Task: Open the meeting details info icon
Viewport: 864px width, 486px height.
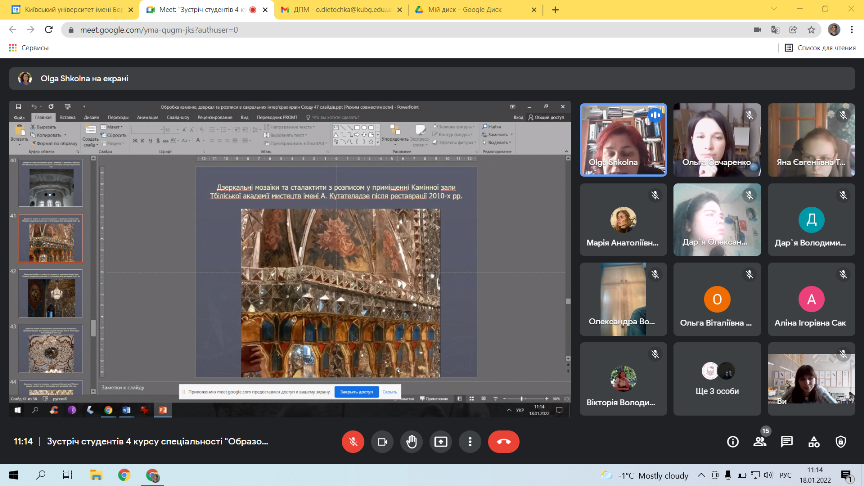Action: pos(733,441)
